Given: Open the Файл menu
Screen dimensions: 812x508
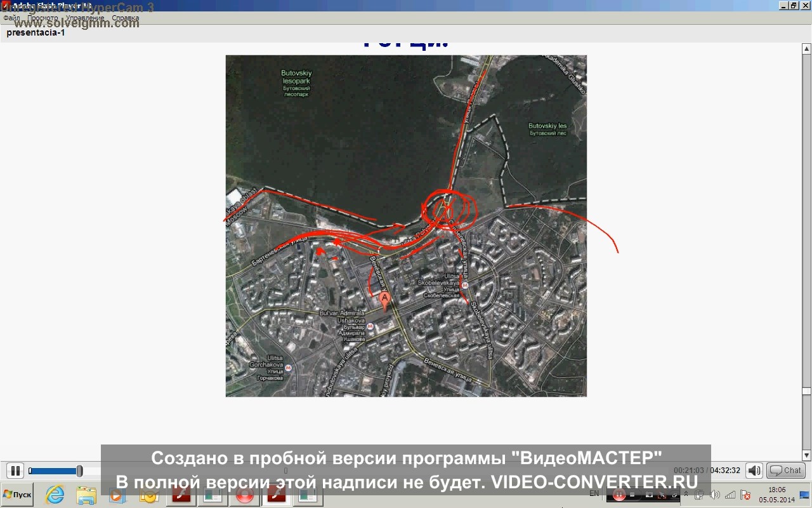Looking at the screenshot, I should click(11, 18).
